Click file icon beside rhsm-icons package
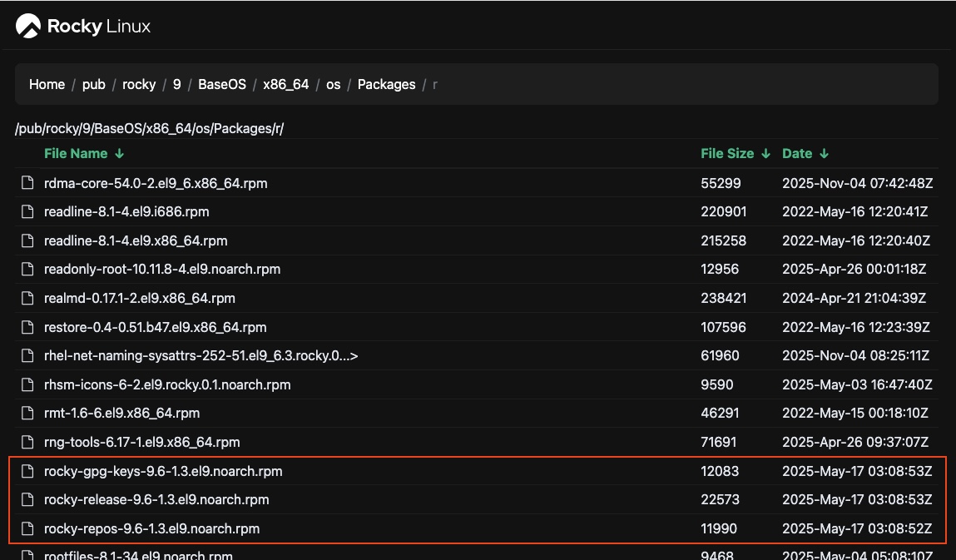 27,385
